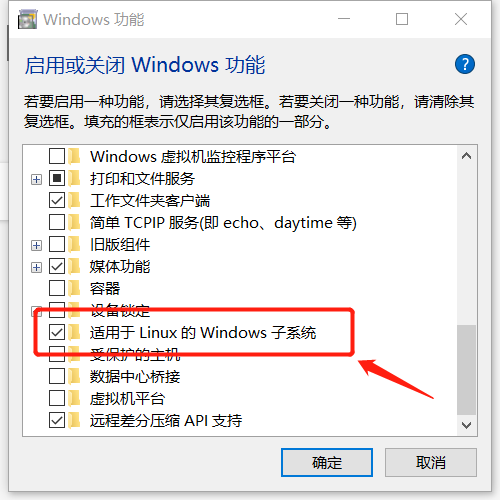Uncheck 适用于 Linux 的 Windows 子系统 checkbox
Viewport: 500px width, 500px height.
tap(57, 332)
